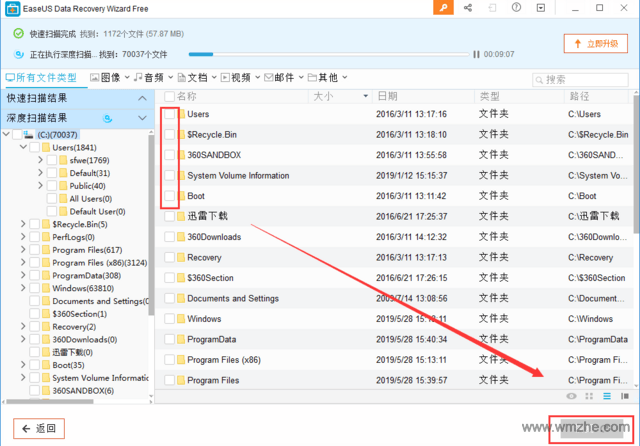This screenshot has width=640, height=446.
Task: Switch to detail pane view icon
Action: (624, 396)
